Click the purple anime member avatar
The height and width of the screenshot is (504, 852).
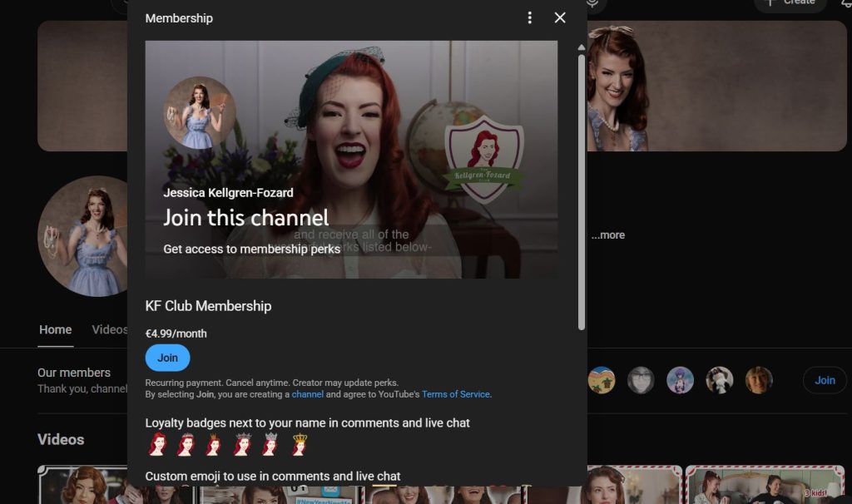coord(680,380)
